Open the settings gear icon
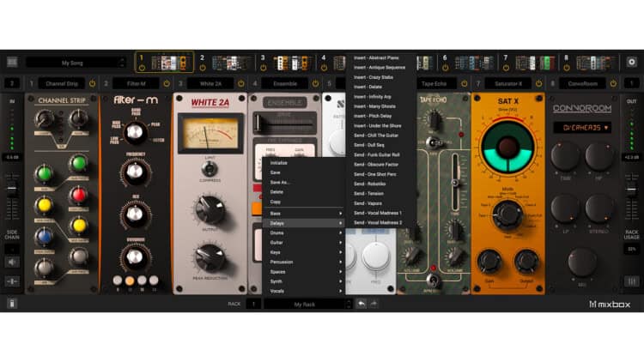The image size is (644, 362). pyautogui.click(x=632, y=62)
